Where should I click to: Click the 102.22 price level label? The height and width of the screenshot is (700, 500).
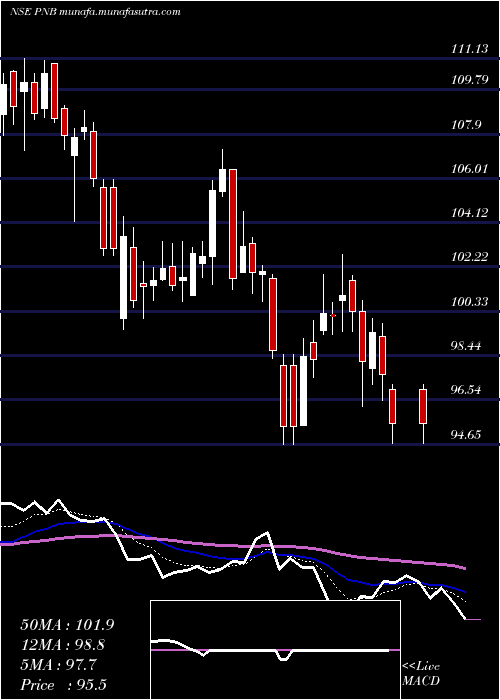[x=470, y=257]
